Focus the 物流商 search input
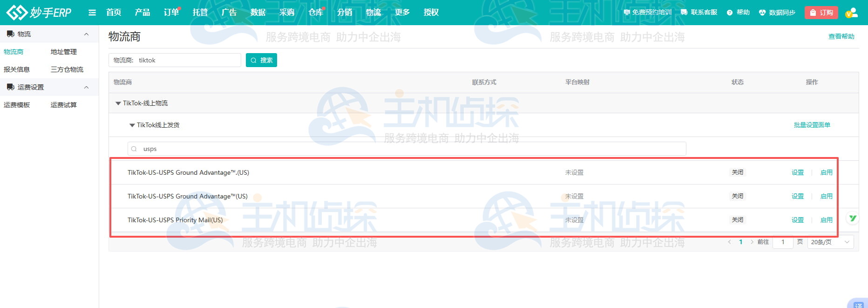Image resolution: width=868 pixels, height=308 pixels. click(175, 60)
